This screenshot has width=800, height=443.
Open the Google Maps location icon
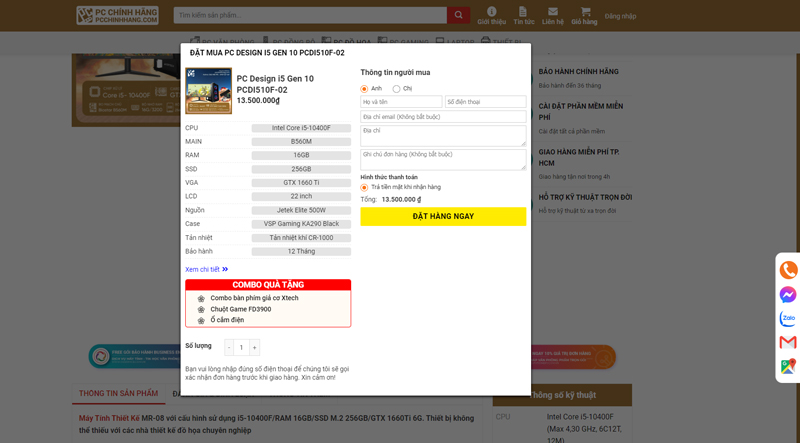pyautogui.click(x=788, y=367)
